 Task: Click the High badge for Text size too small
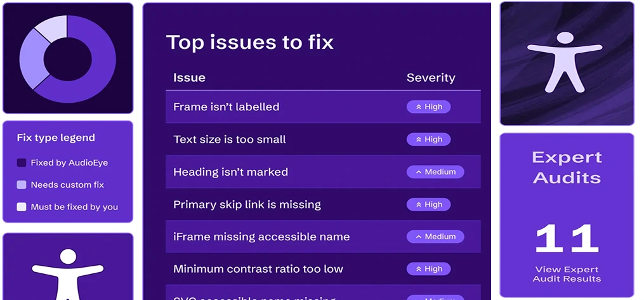pos(428,139)
